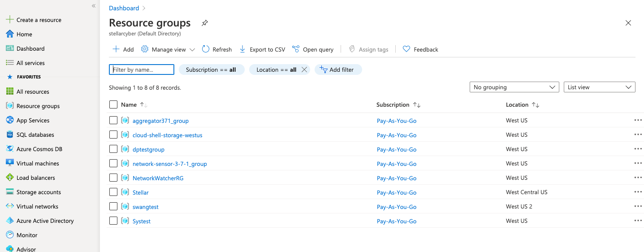This screenshot has height=252, width=644.
Task: Open the List view dropdown
Action: pos(599,87)
